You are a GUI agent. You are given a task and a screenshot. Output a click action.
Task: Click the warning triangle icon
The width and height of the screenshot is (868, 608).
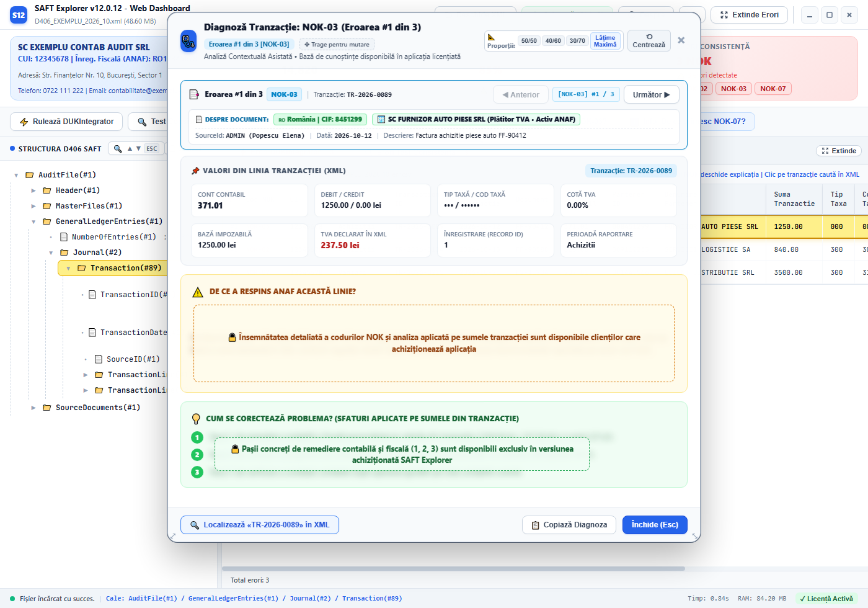tap(198, 292)
